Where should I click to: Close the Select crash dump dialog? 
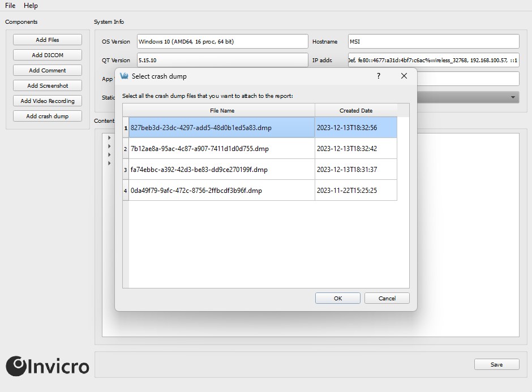(404, 76)
